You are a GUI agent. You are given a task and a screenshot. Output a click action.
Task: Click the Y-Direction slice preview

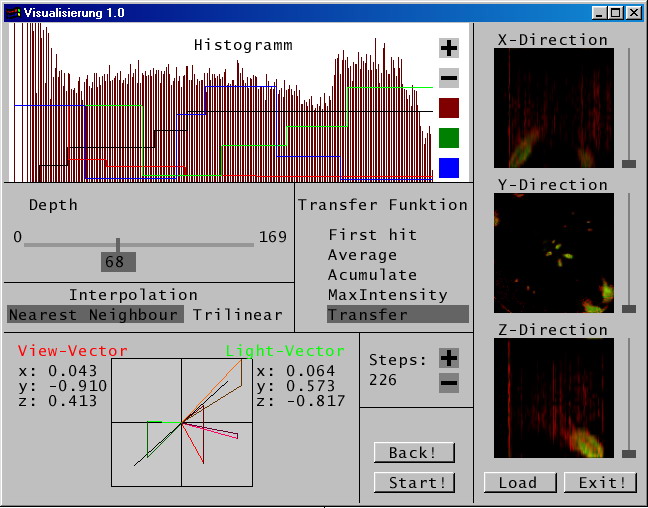coord(554,253)
